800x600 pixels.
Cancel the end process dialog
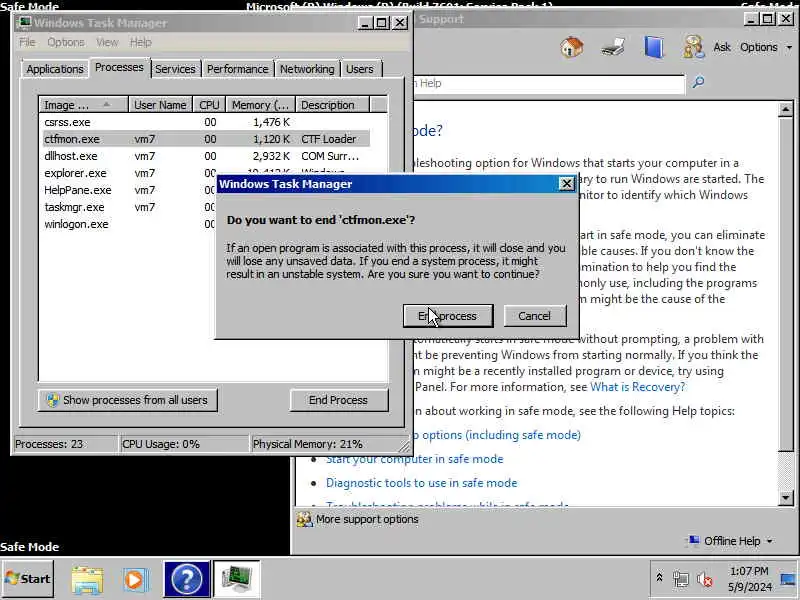(535, 316)
